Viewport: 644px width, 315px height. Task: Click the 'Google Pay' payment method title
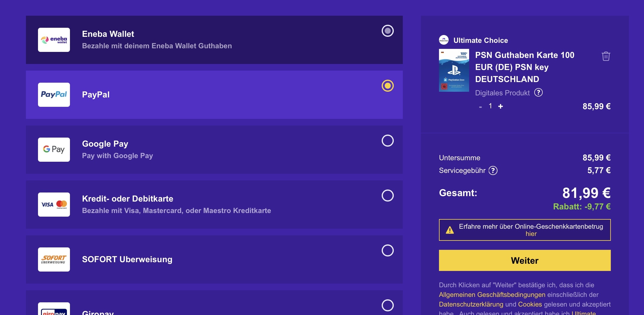[x=105, y=144]
